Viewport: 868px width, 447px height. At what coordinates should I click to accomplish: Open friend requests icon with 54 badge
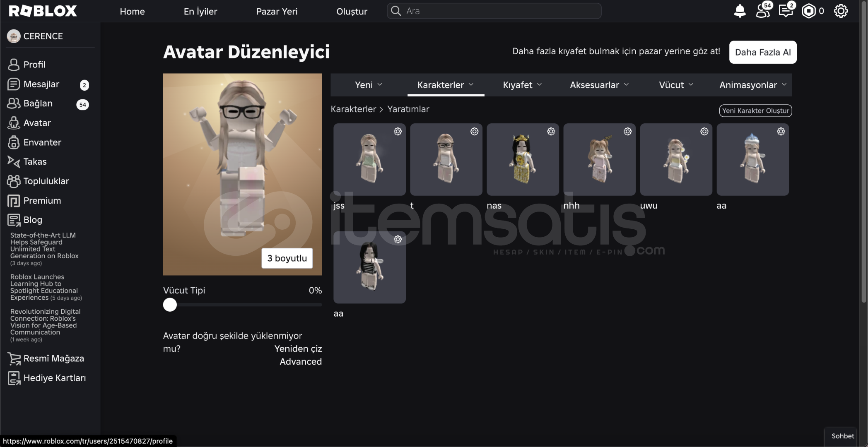[763, 10]
